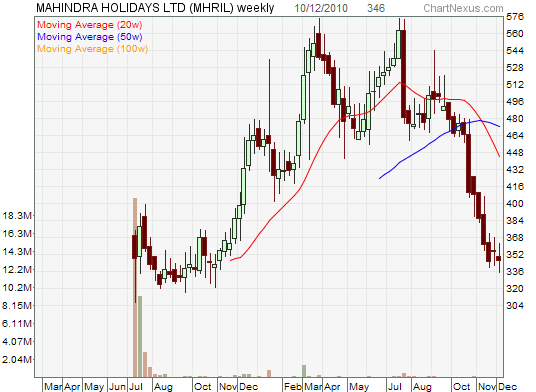Screen dimensions: 536x392
Task: Click the 576 price axis label
Action: [x=515, y=16]
